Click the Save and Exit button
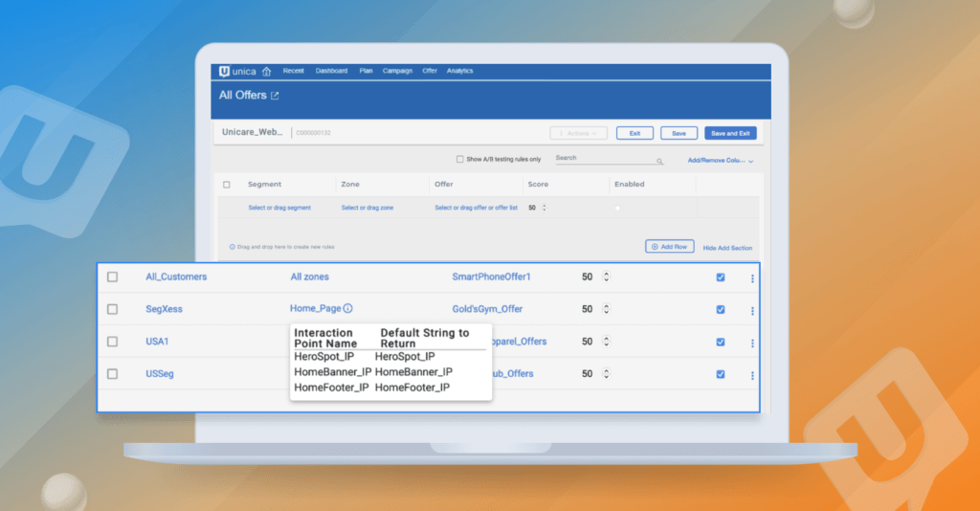The image size is (980, 511). point(730,133)
